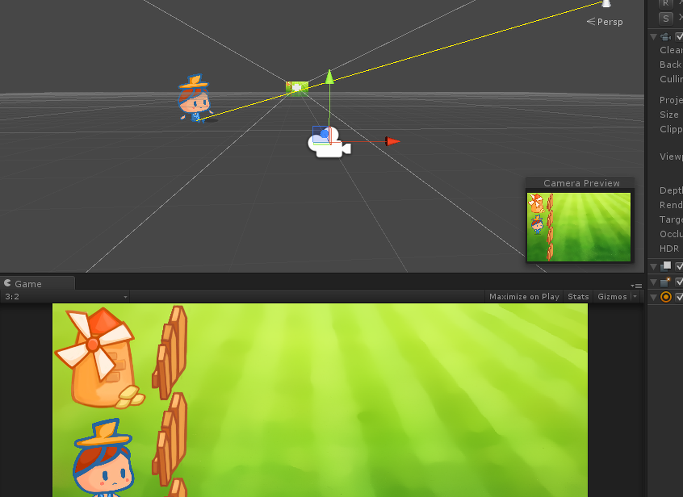Screen dimensions: 683x497
Task: Click the orange Audio Listener icon
Action: 666,297
